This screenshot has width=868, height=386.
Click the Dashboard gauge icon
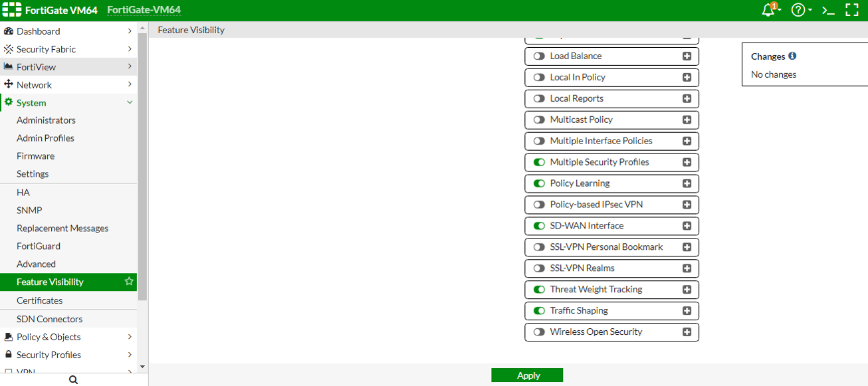pos(9,31)
